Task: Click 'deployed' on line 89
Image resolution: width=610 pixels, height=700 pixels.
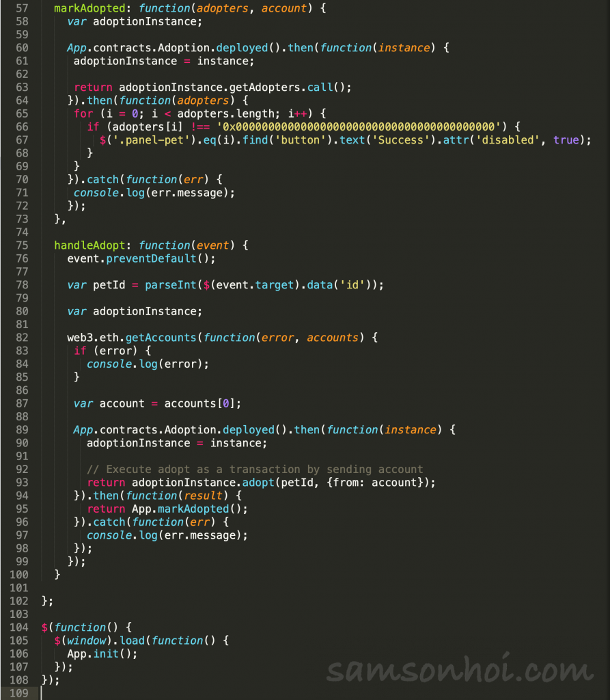Action: (x=249, y=430)
